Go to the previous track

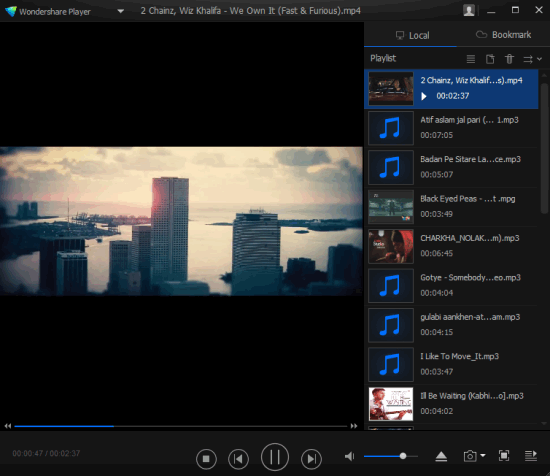(238, 458)
